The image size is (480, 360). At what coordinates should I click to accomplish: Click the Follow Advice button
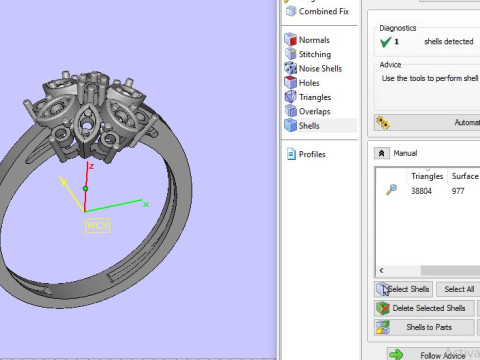[x=433, y=355]
